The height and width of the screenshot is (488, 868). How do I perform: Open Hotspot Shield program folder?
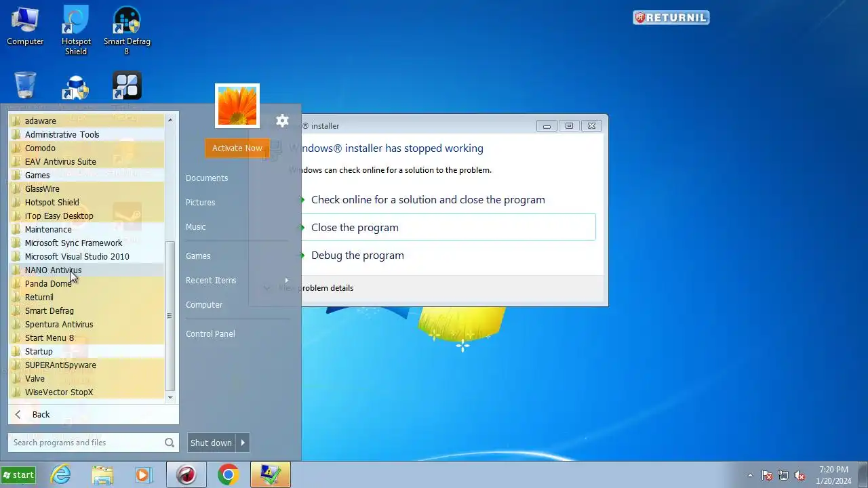(x=86, y=202)
